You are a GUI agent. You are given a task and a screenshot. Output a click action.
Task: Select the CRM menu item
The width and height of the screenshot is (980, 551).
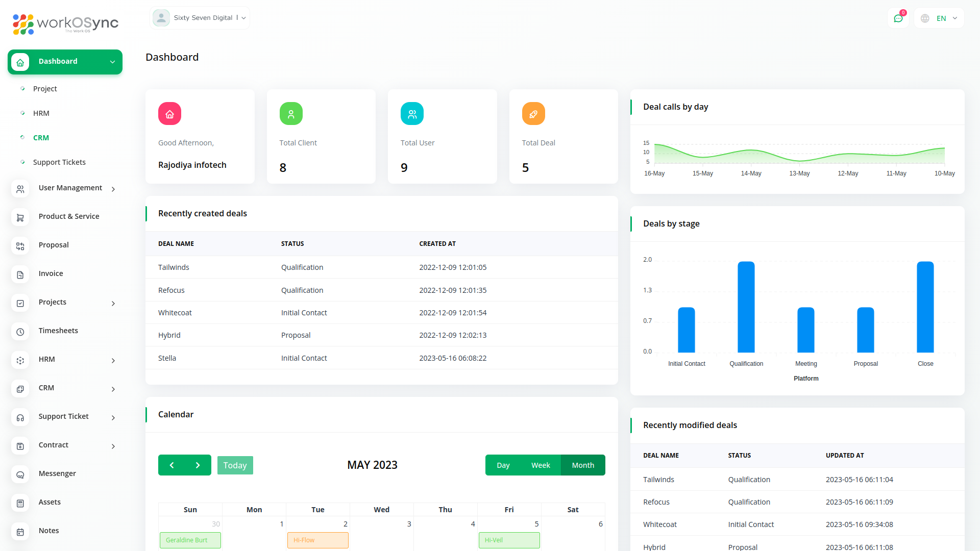(41, 138)
